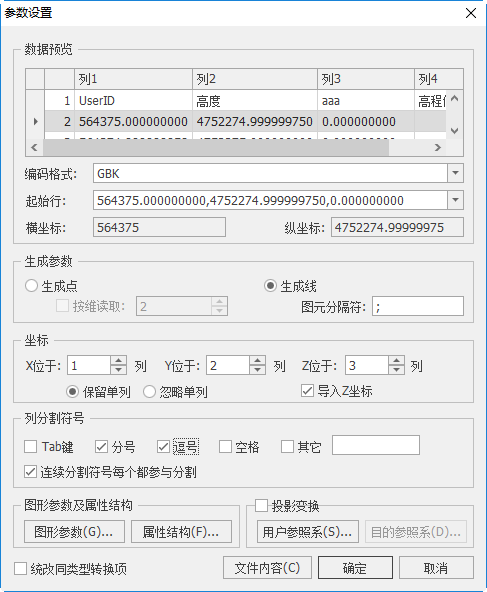Click the preview table scroll-up arrow
487x592 pixels.
(x=455, y=99)
